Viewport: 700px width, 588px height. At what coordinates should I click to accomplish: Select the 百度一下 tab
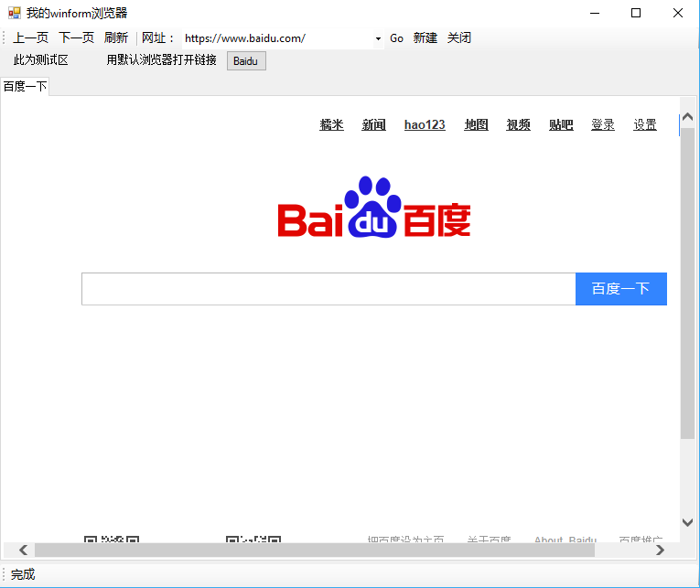coord(25,86)
